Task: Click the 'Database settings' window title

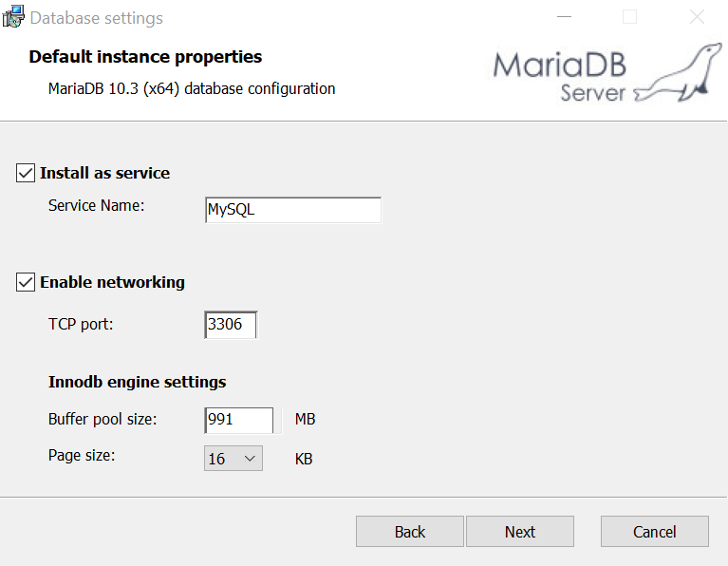Action: click(x=97, y=18)
